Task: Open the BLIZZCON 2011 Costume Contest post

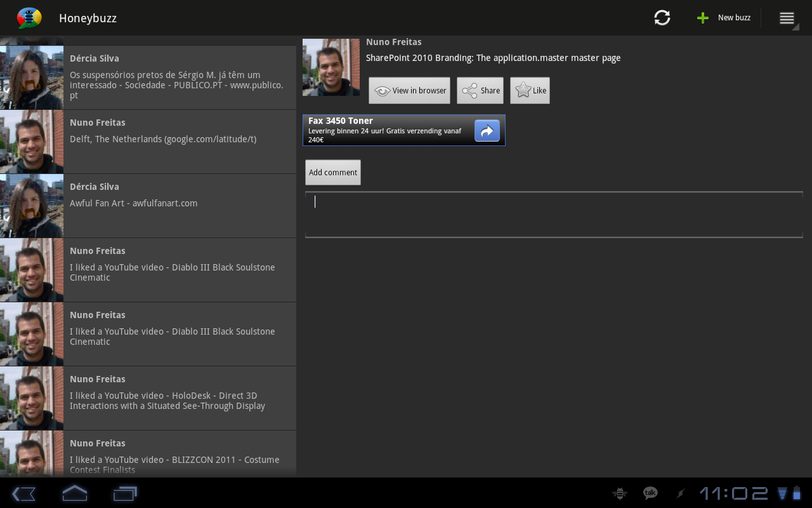Action: click(x=148, y=454)
